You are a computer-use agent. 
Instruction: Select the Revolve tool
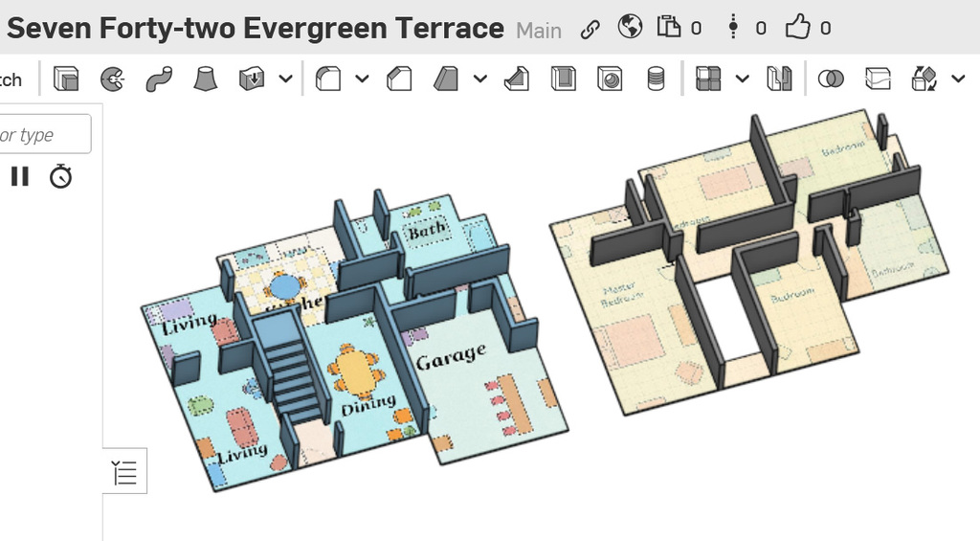coord(112,79)
